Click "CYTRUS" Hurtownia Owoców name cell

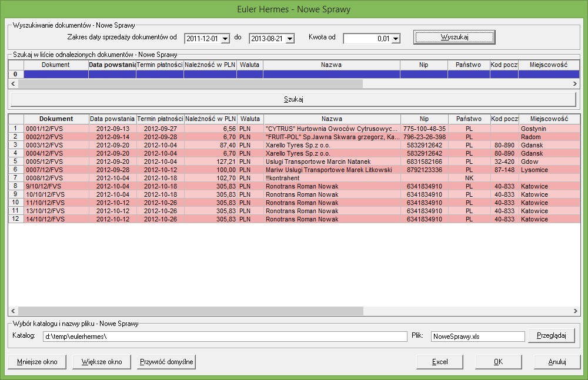point(332,129)
